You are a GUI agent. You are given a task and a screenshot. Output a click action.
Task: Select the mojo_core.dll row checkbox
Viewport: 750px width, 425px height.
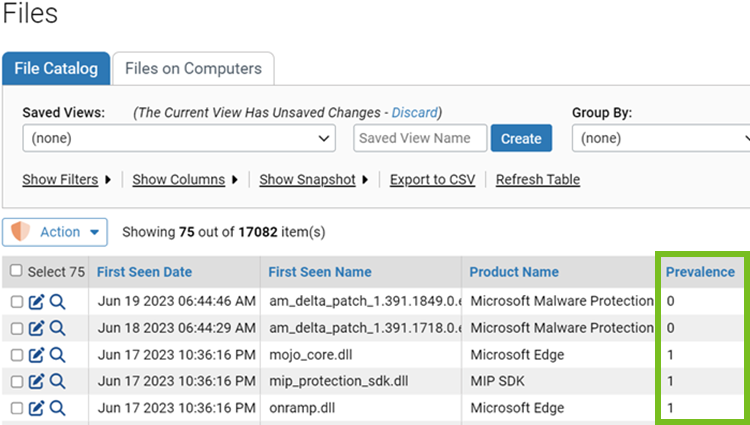17,355
